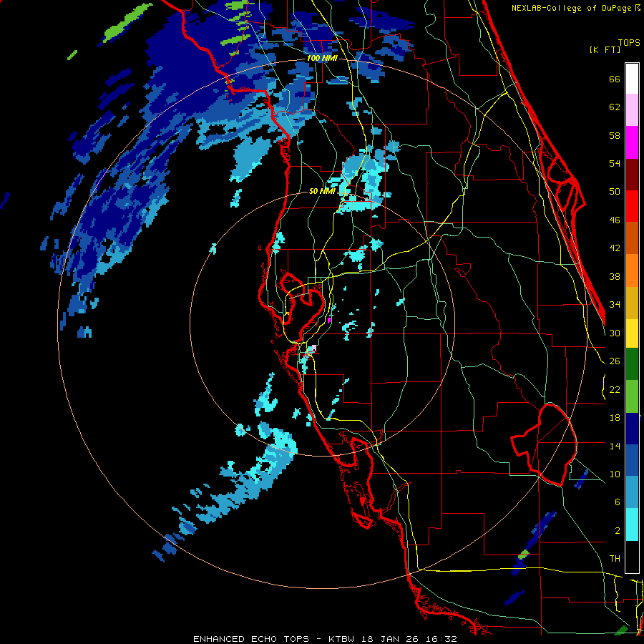This screenshot has width=644, height=644.
Task: Click the dark red 50 kft legend swatch
Action: (x=632, y=175)
